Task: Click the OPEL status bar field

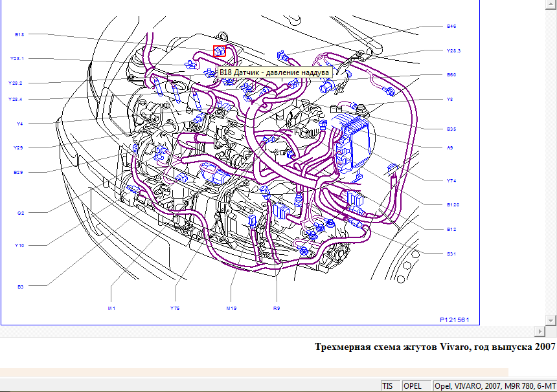Action: (x=416, y=386)
